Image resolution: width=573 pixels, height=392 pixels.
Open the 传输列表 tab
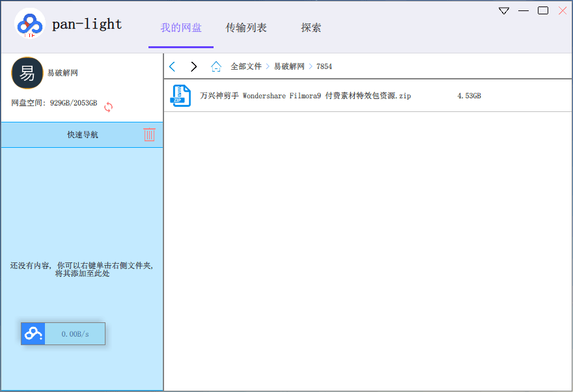coord(246,28)
